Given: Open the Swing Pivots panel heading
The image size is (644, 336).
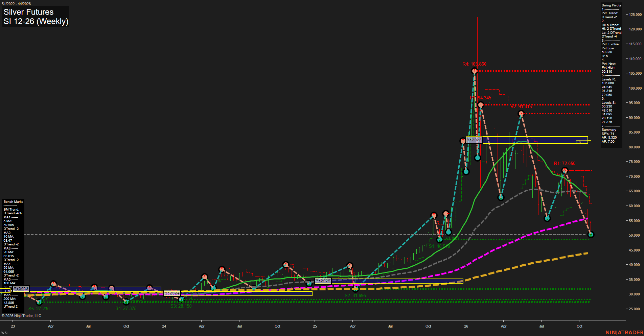Looking at the screenshot, I should [611, 5].
